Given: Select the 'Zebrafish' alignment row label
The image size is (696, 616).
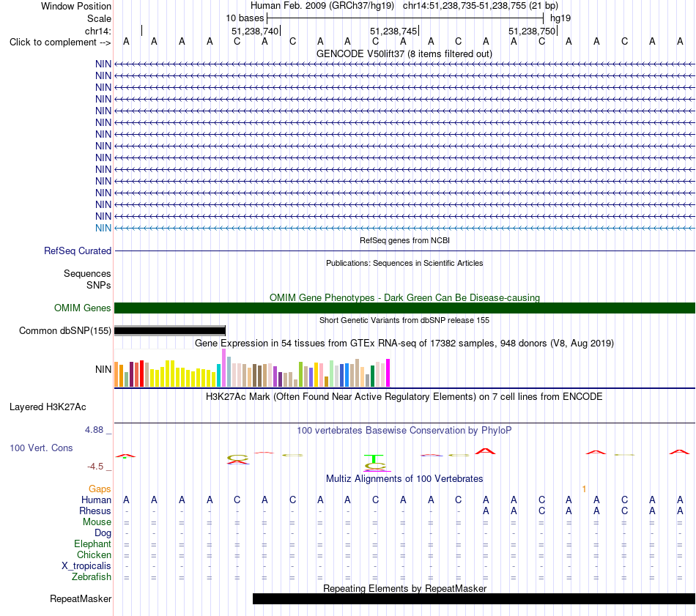Looking at the screenshot, I should tap(92, 576).
